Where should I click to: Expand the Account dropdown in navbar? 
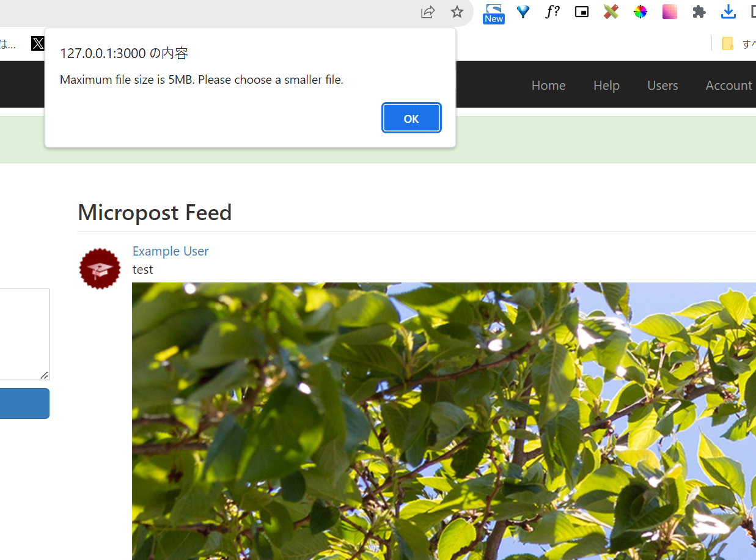(730, 86)
